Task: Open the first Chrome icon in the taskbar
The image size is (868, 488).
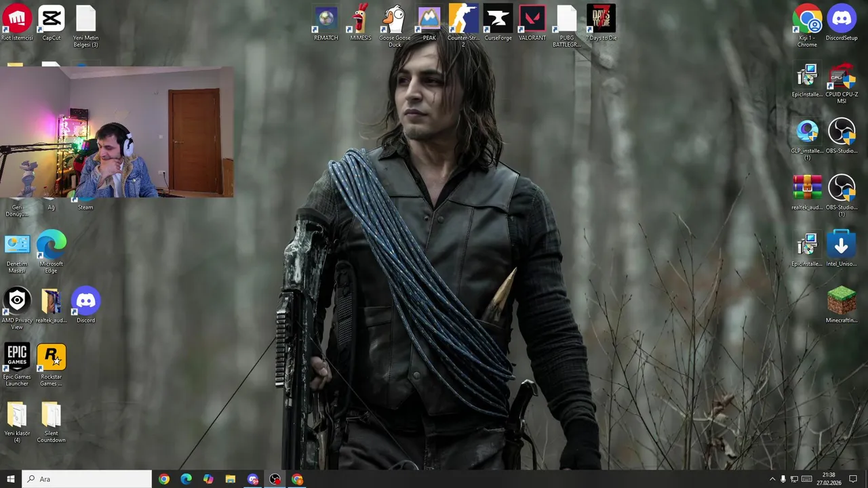Action: 164,479
